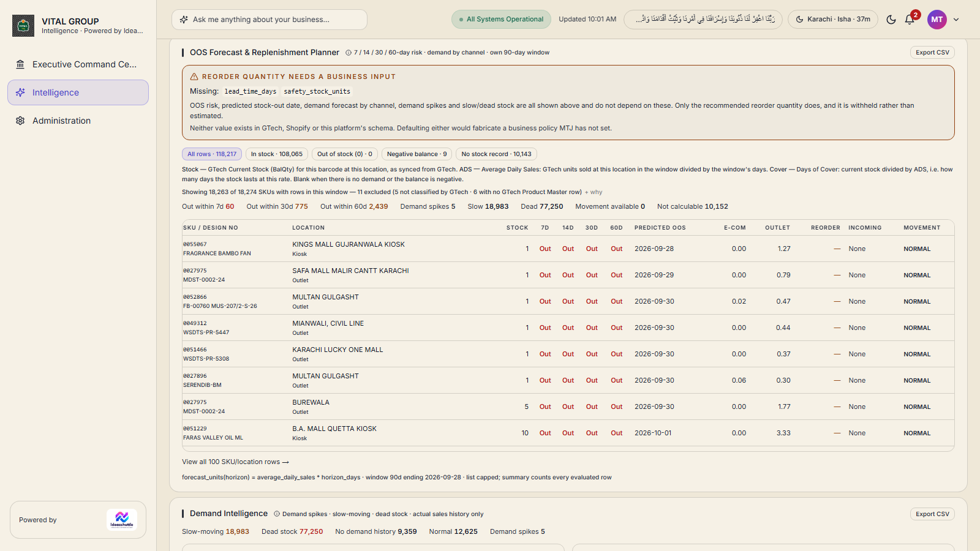Select row SAFA MALL MALIR CANTT KARACHI
This screenshot has height=551, width=980.
click(568, 275)
